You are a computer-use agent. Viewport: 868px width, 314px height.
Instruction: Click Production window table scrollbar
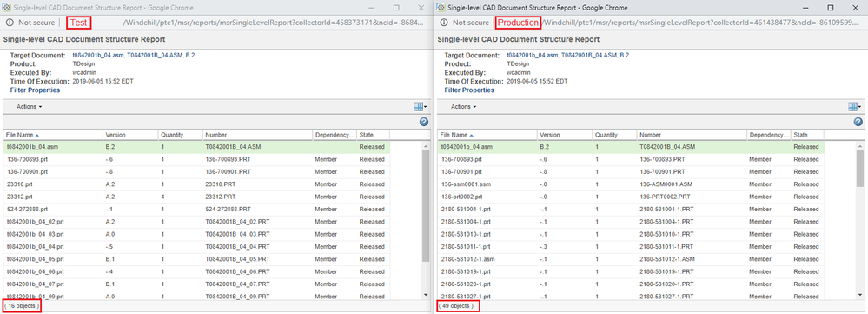(x=859, y=168)
